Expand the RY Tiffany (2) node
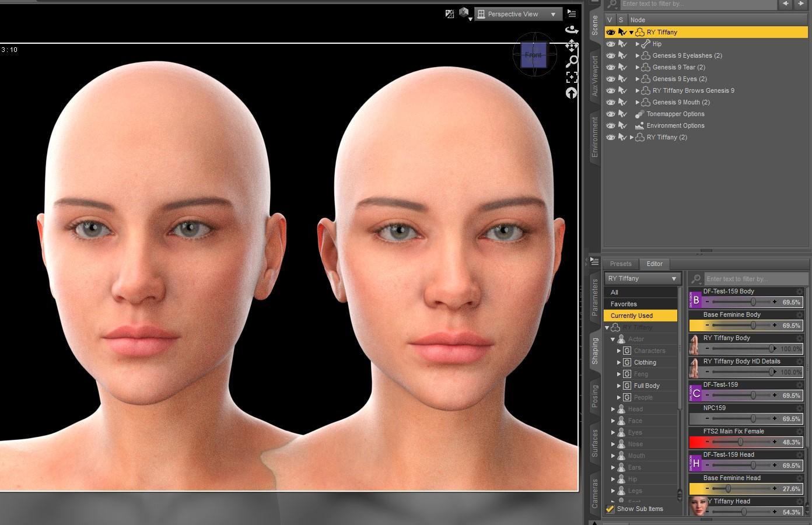Screen dimensions: 812x525 tap(632, 137)
